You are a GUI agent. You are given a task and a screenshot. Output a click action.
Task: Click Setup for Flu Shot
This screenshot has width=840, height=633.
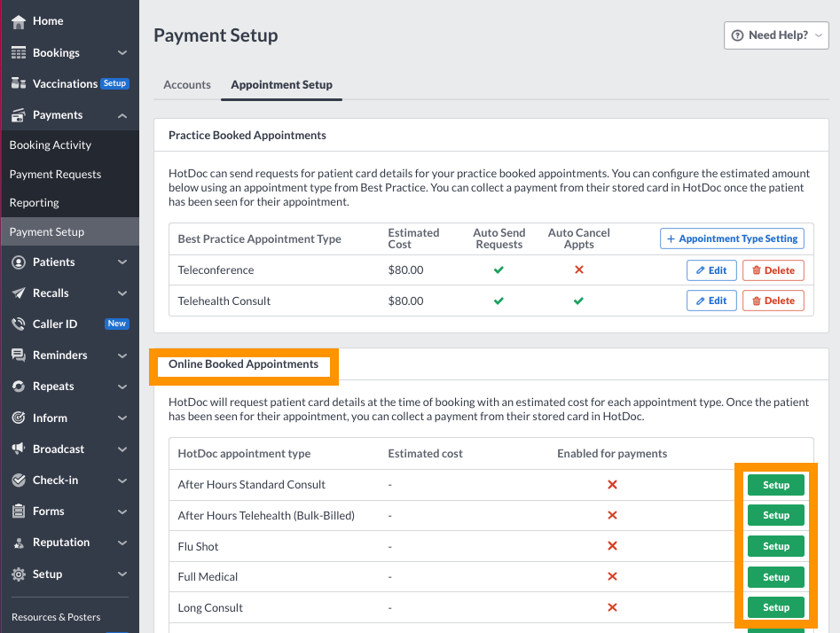[776, 546]
